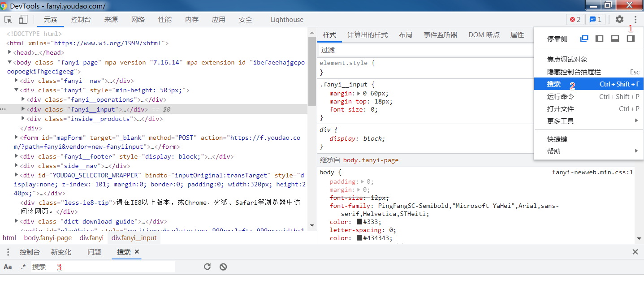Open DevTools settings gear

[619, 19]
